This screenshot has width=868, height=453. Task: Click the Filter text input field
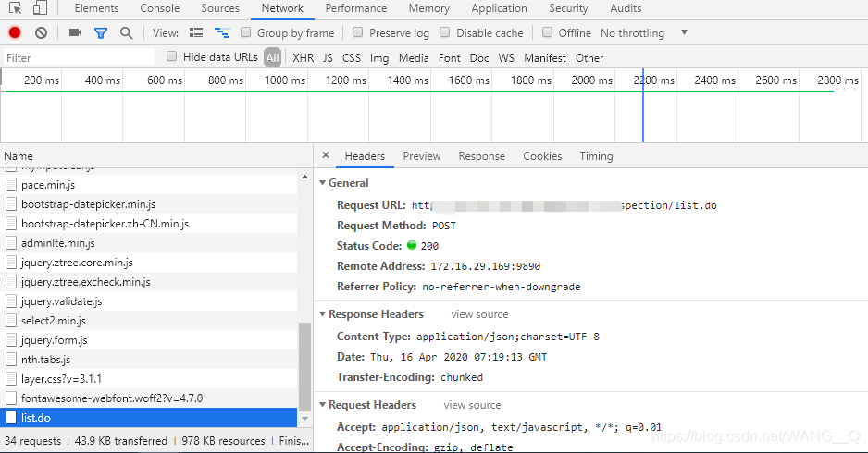(x=79, y=57)
